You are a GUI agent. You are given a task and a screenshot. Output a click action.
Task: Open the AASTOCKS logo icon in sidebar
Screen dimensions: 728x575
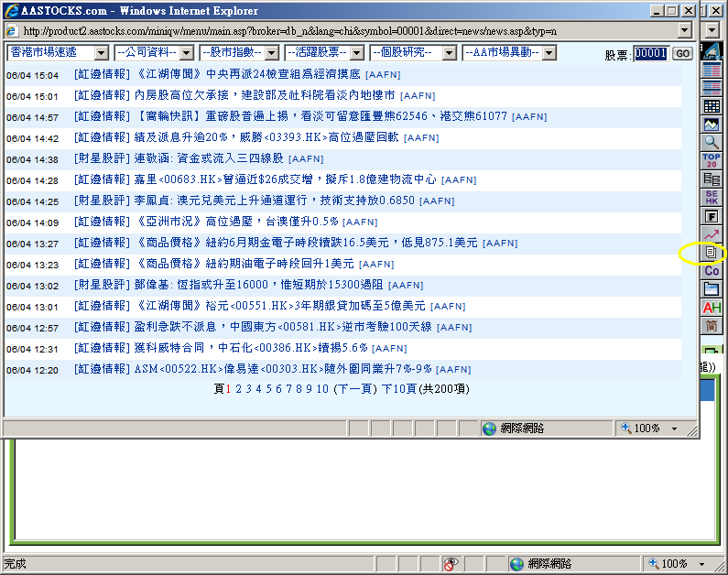click(x=712, y=51)
